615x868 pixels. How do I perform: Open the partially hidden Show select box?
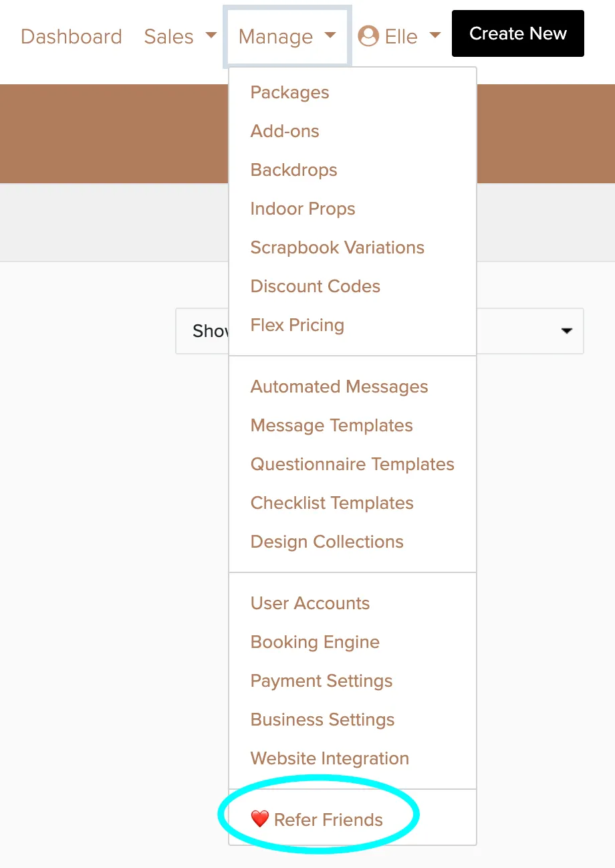click(x=380, y=331)
